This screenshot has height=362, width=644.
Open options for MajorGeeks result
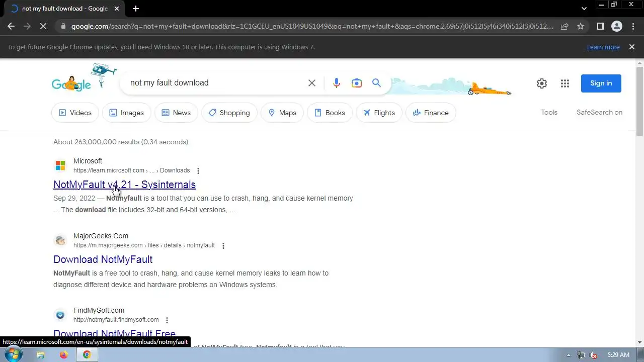point(223,246)
